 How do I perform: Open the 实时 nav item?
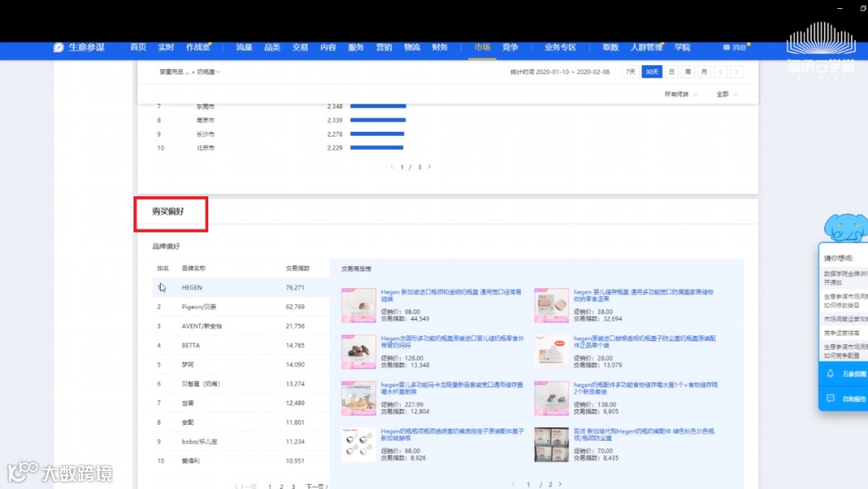tap(166, 47)
